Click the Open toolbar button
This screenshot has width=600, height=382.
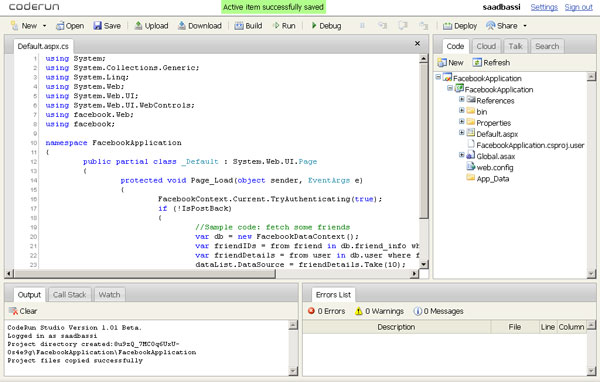(x=70, y=26)
